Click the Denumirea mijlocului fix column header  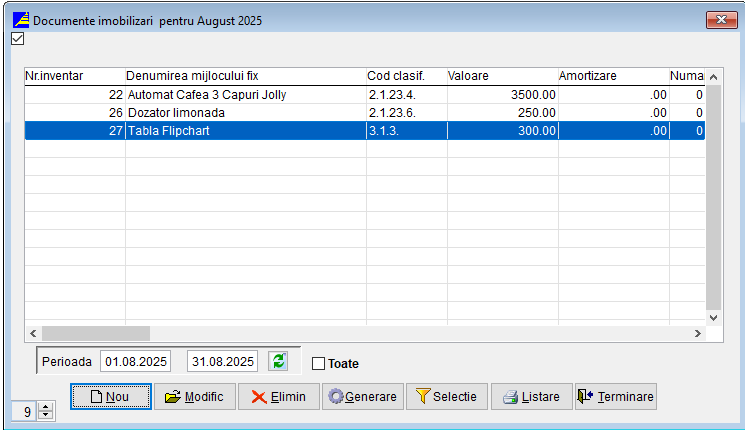click(x=245, y=76)
